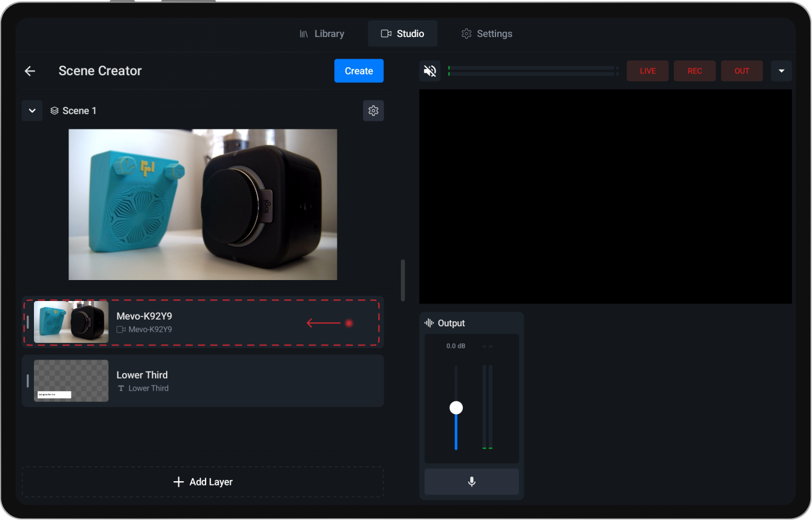This screenshot has height=520, width=812.
Task: Mute preview audio with the speaker icon
Action: coord(429,70)
